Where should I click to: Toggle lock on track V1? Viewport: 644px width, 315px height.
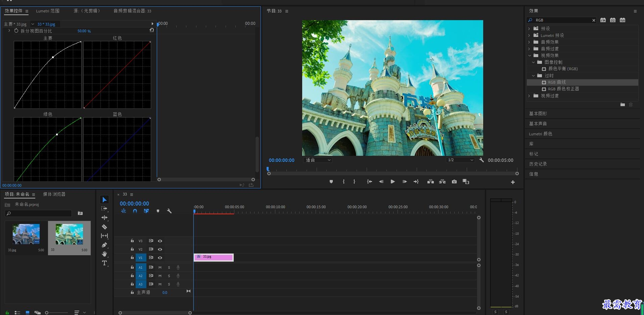132,258
